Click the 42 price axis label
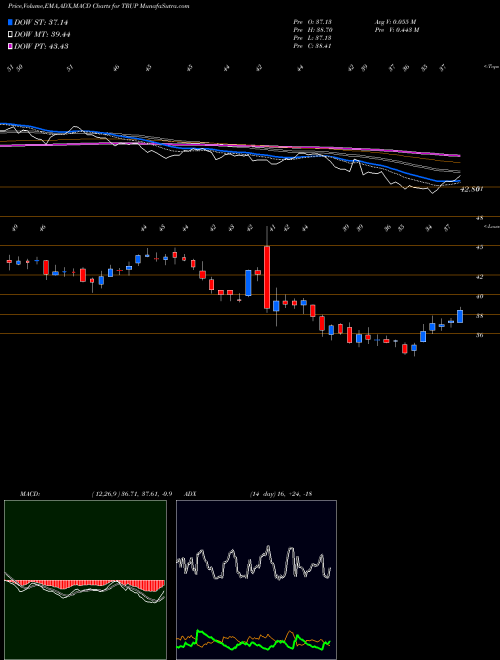 tap(480, 277)
